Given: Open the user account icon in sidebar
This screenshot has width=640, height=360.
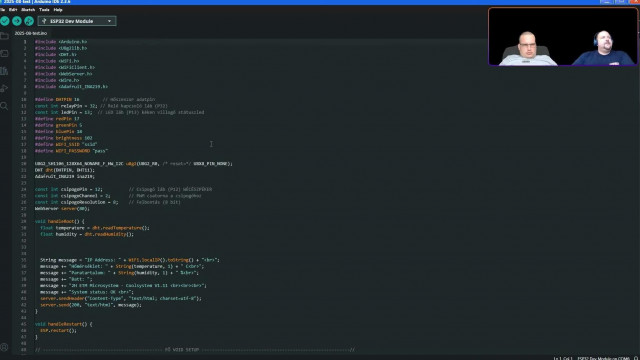Looking at the screenshot, I should click(x=4, y=347).
